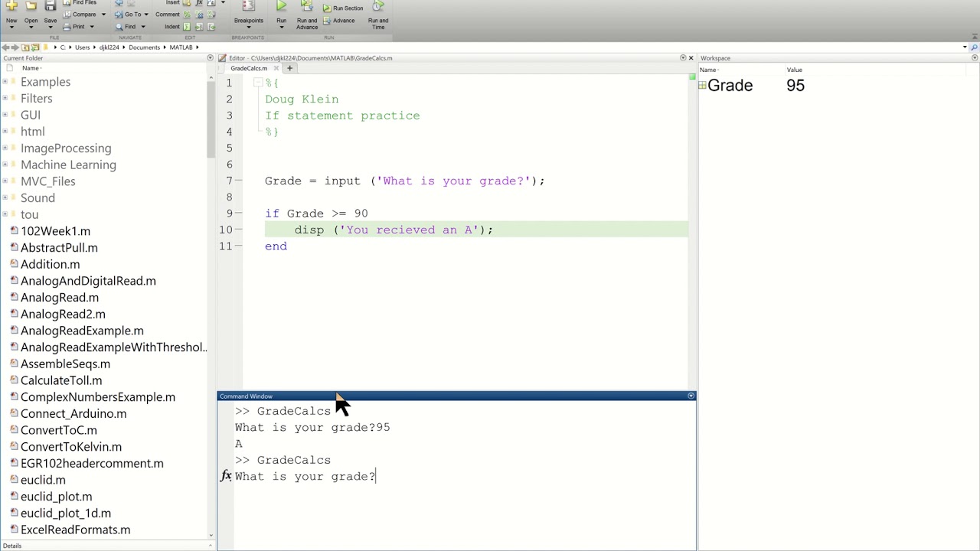Image resolution: width=980 pixels, height=551 pixels.
Task: Click the plus to add new editor tab
Action: click(x=289, y=68)
